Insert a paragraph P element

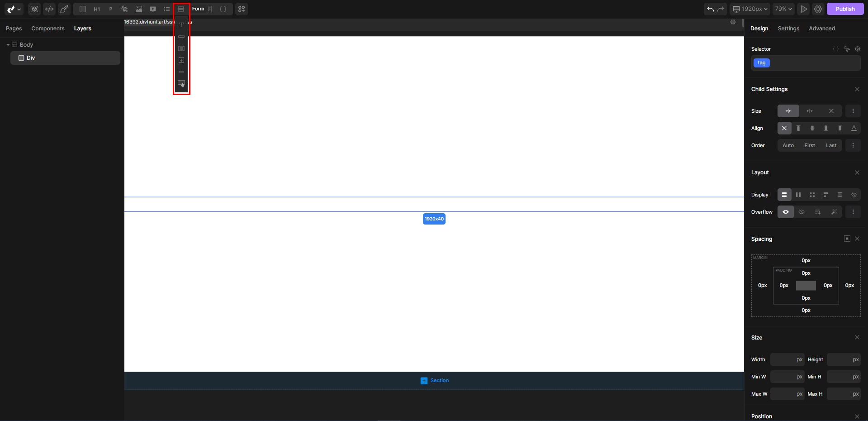click(x=111, y=9)
